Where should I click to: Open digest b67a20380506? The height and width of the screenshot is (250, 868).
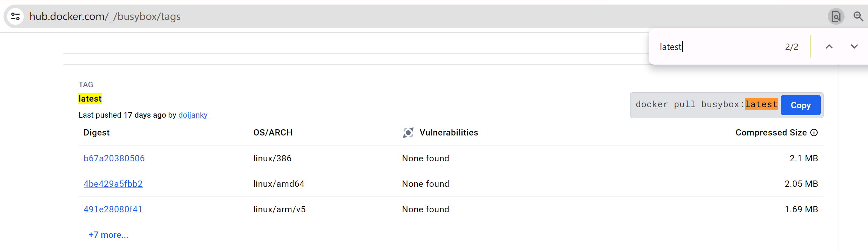[114, 159]
